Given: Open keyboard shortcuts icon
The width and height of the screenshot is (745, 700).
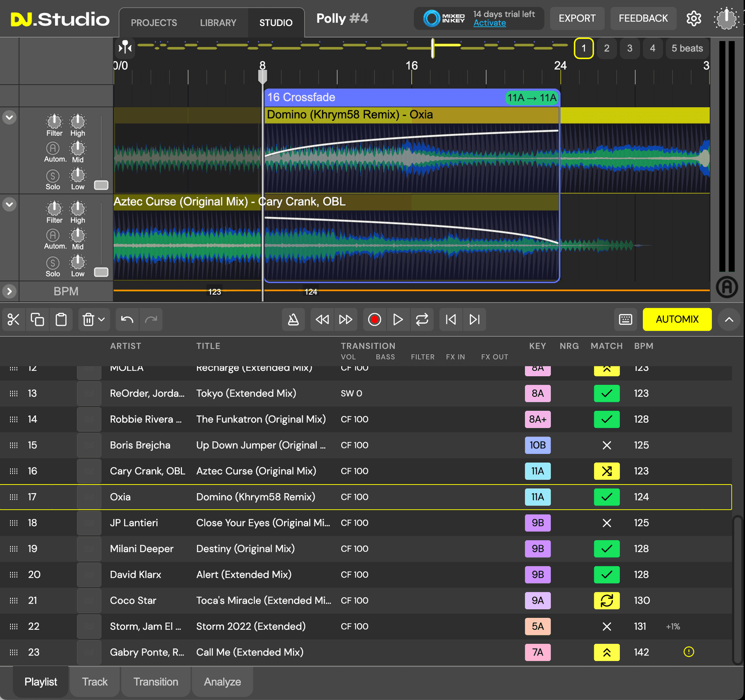Looking at the screenshot, I should tap(626, 320).
